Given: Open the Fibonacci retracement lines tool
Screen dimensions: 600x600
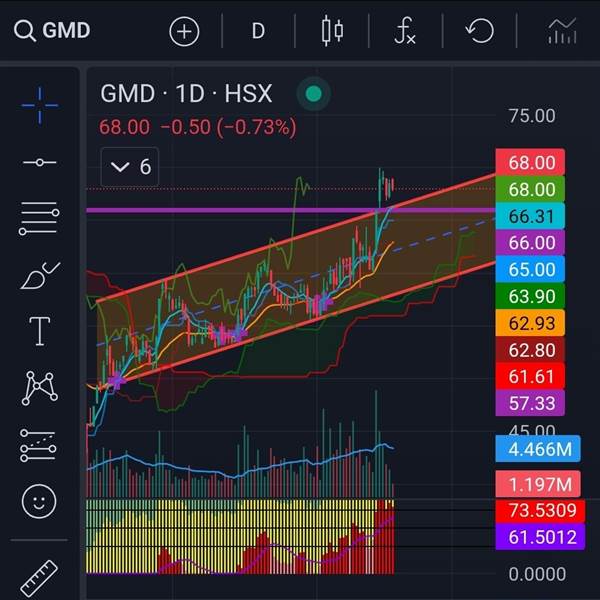Looking at the screenshot, I should (x=39, y=218).
